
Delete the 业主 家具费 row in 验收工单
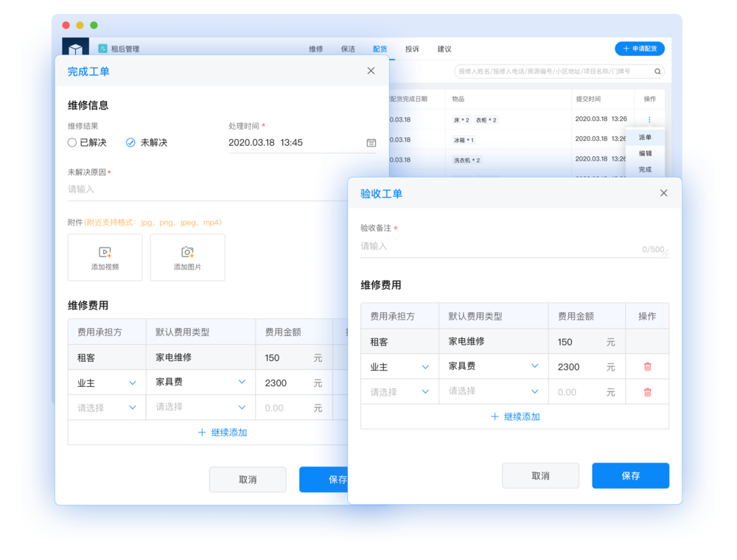[x=647, y=366]
